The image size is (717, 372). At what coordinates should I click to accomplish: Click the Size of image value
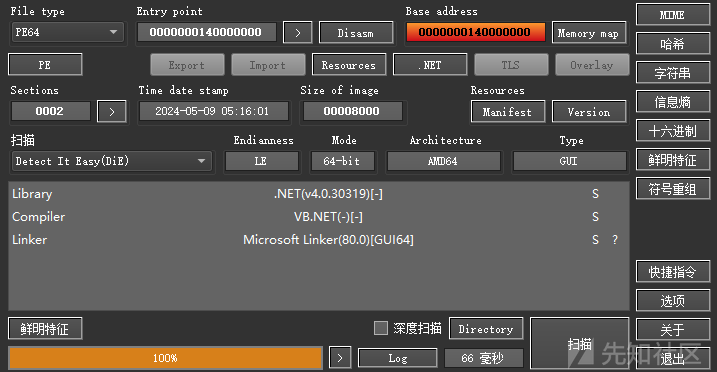352,112
